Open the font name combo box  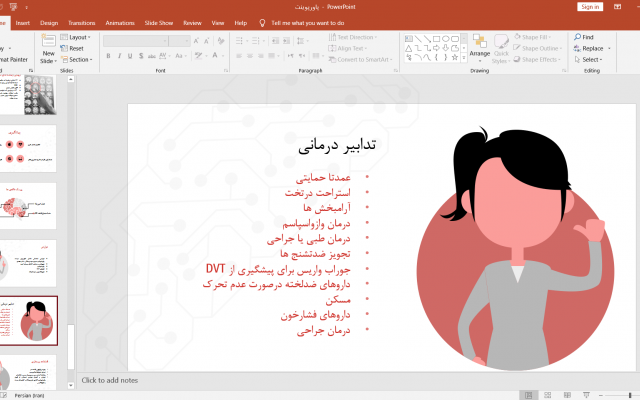click(x=136, y=41)
